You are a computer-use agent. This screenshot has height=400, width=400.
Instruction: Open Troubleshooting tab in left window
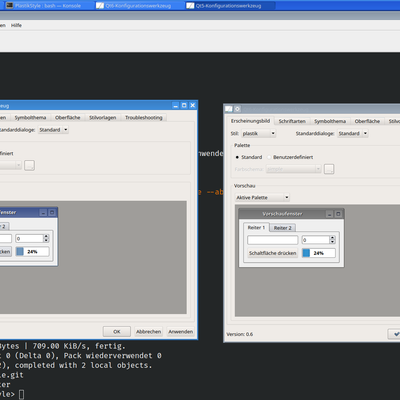(144, 118)
